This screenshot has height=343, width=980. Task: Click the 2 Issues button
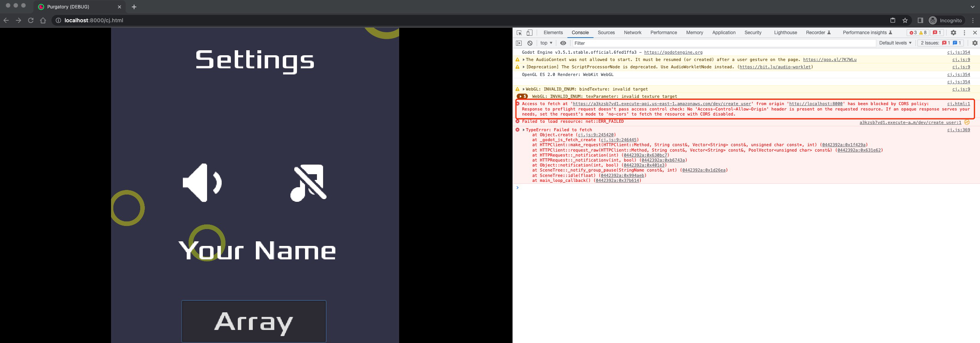(x=941, y=43)
